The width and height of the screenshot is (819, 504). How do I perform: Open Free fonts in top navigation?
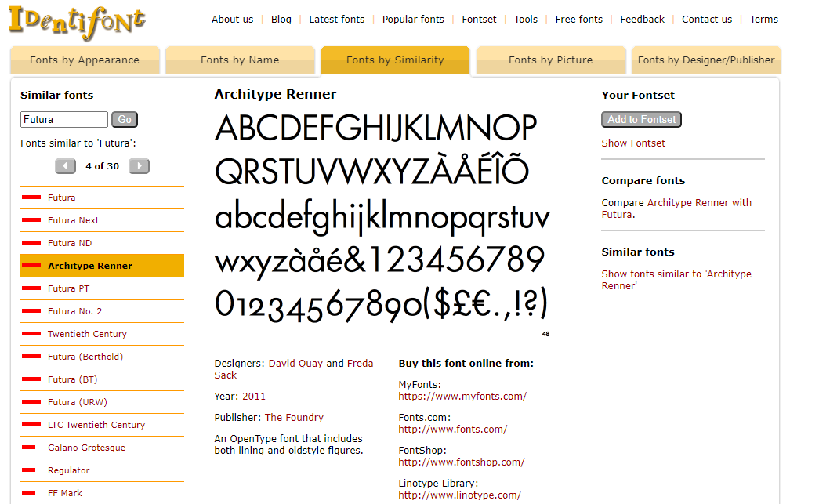(578, 20)
